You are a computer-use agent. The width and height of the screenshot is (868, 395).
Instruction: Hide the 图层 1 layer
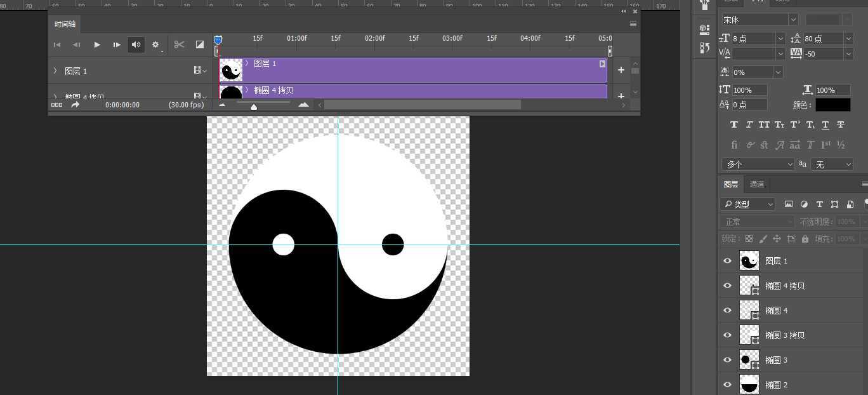coord(728,260)
